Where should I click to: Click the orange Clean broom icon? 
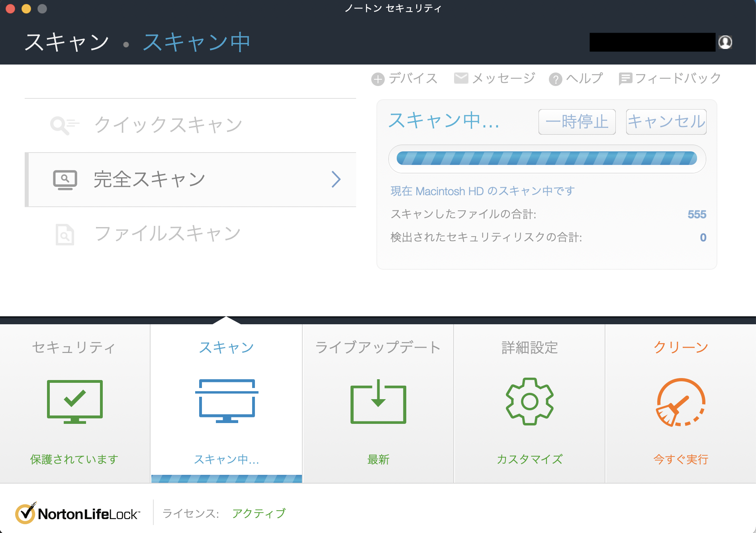point(680,402)
